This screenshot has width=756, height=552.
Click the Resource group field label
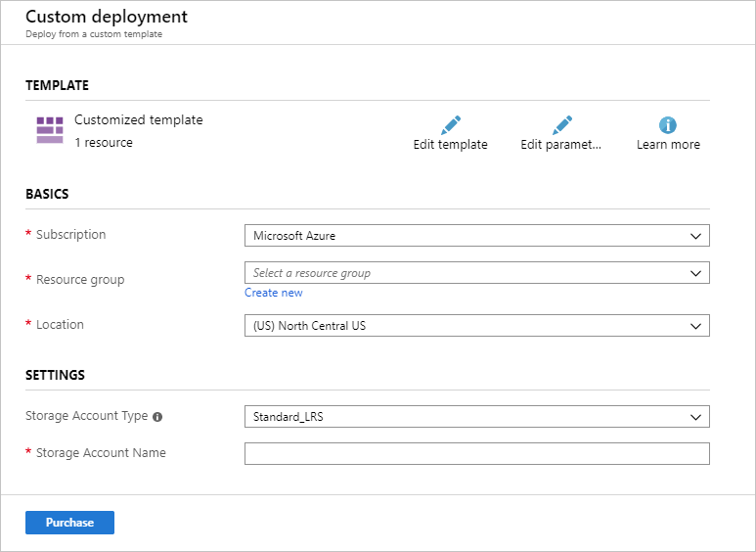[x=80, y=279]
